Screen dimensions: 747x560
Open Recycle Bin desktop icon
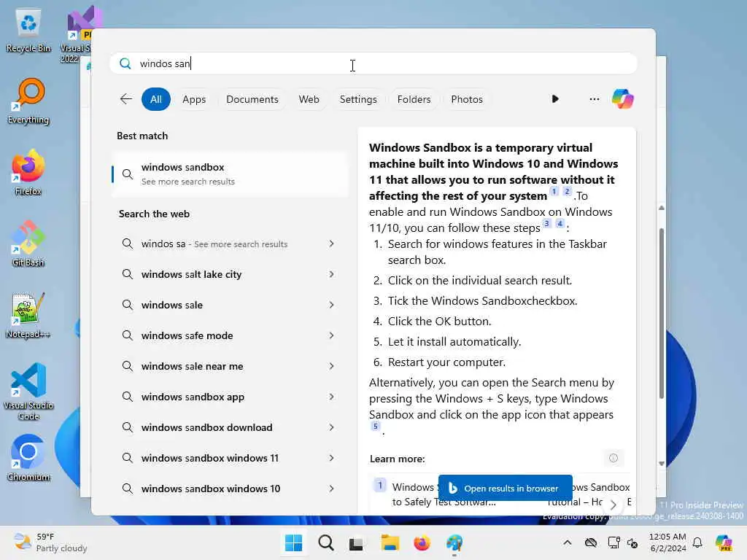pos(28,31)
